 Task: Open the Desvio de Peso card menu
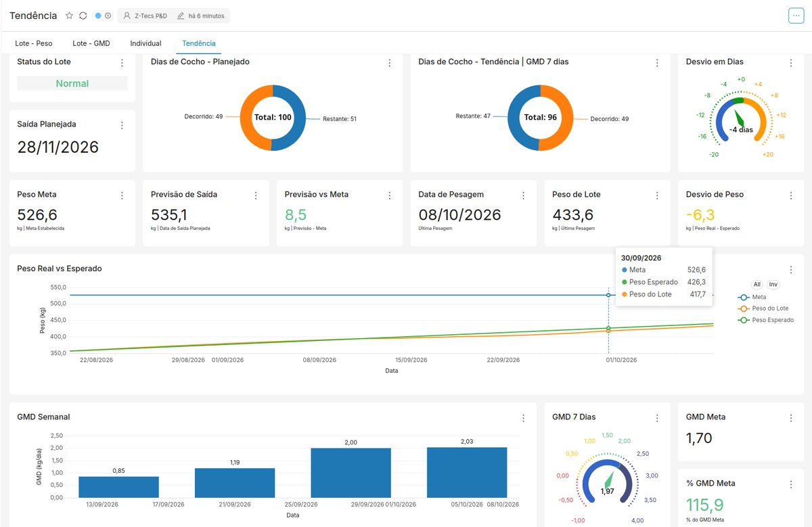(791, 196)
